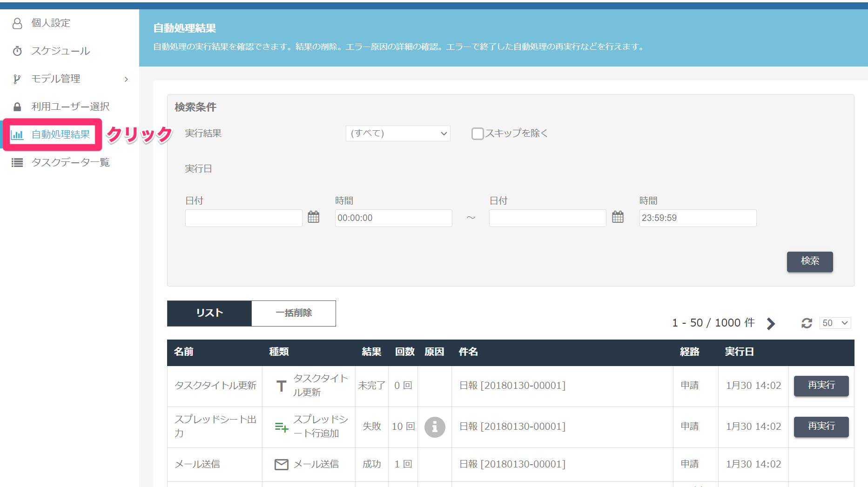This screenshot has width=868, height=487.
Task: Open the error cause info icon for スプレッドシート出力
Action: (434, 427)
